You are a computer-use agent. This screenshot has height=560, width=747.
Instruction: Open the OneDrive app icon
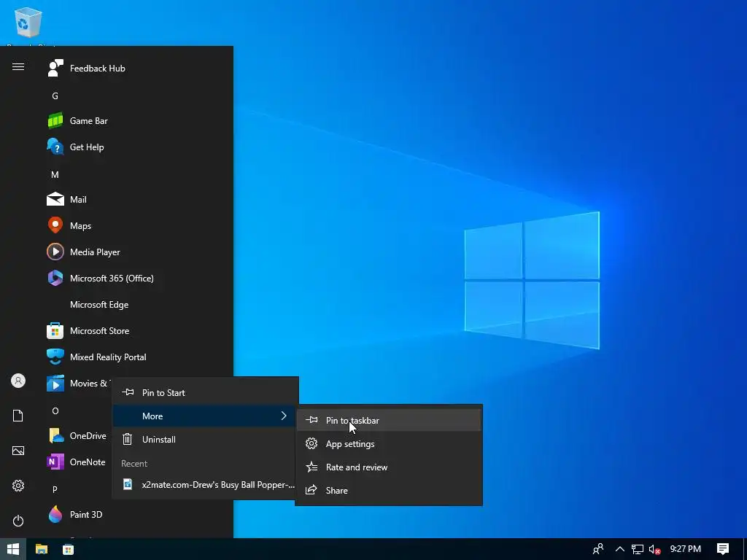click(55, 436)
